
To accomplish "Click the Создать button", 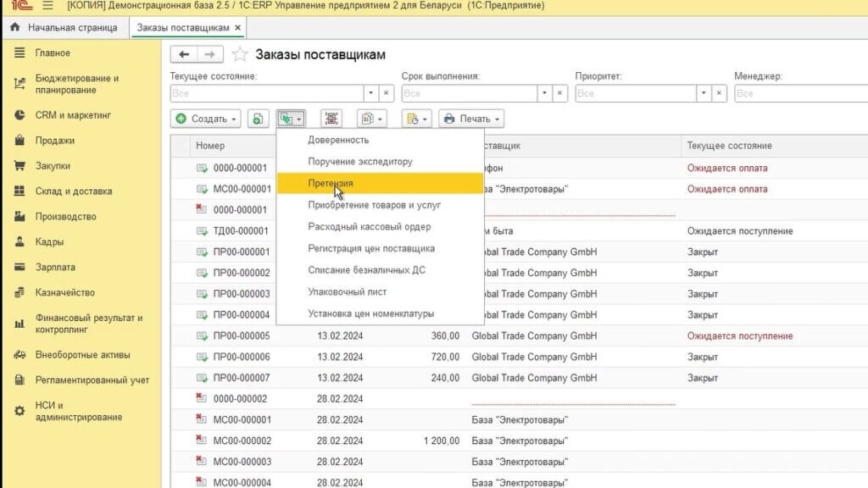I will [206, 119].
